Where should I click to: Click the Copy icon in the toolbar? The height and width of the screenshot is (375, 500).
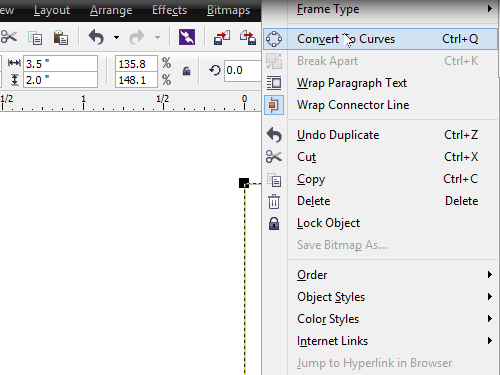click(x=35, y=38)
